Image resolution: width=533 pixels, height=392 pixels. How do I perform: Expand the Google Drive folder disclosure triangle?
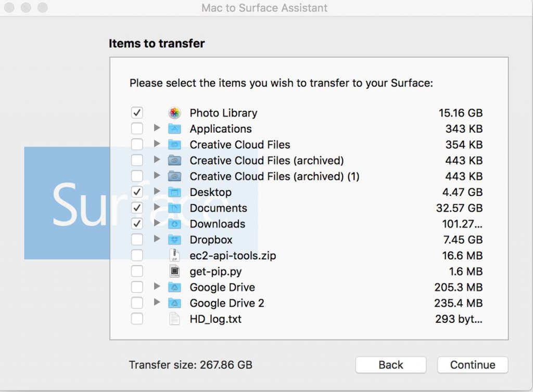tap(157, 286)
